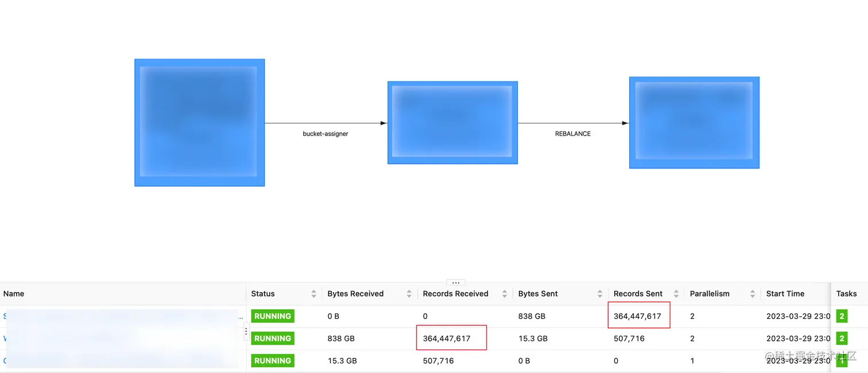The height and width of the screenshot is (373, 868).
Task: Click the green Tasks badge in the 0 B received row
Action: pyautogui.click(x=842, y=316)
